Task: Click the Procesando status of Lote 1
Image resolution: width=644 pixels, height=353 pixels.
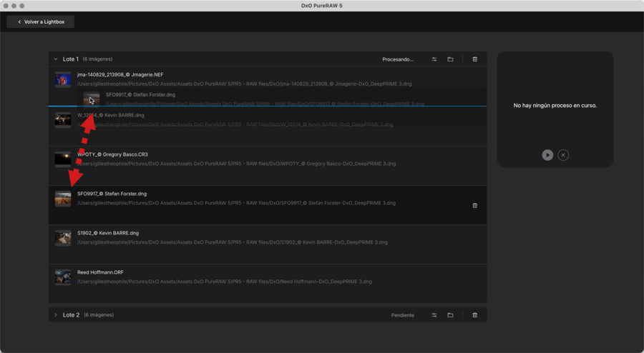Action: pos(398,59)
